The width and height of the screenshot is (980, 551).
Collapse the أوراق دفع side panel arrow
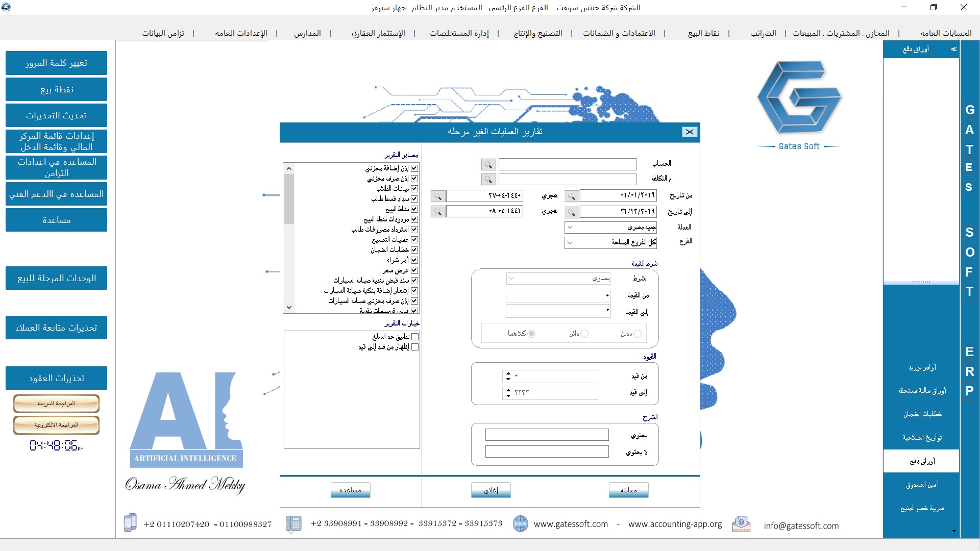(953, 49)
